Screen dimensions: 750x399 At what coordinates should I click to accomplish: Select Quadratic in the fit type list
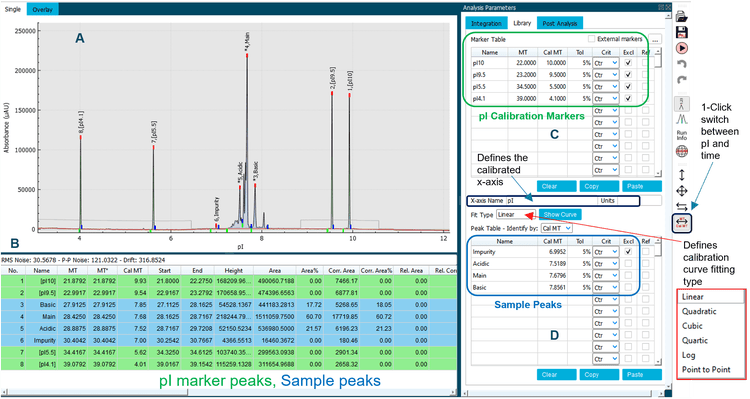coord(699,311)
